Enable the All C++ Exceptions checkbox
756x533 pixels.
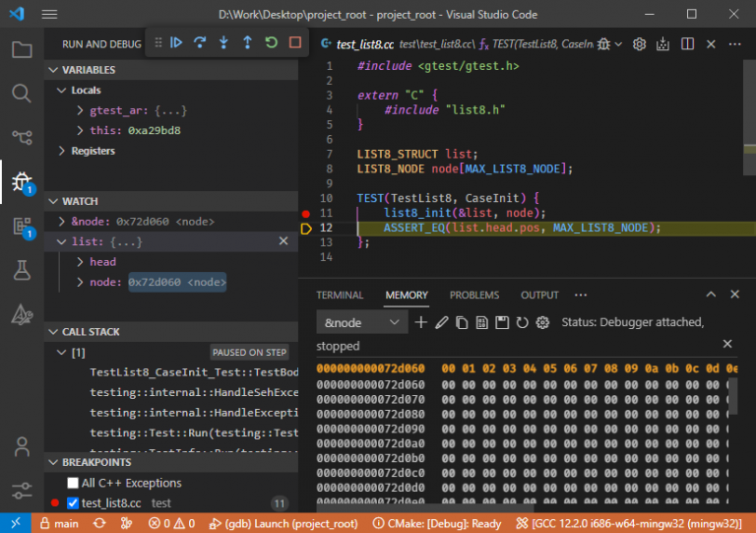point(73,483)
